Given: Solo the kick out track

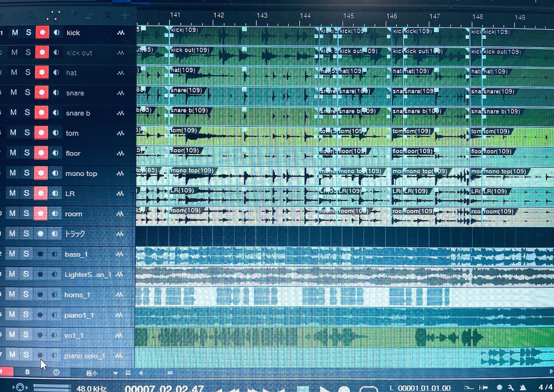Looking at the screenshot, I should 28,52.
